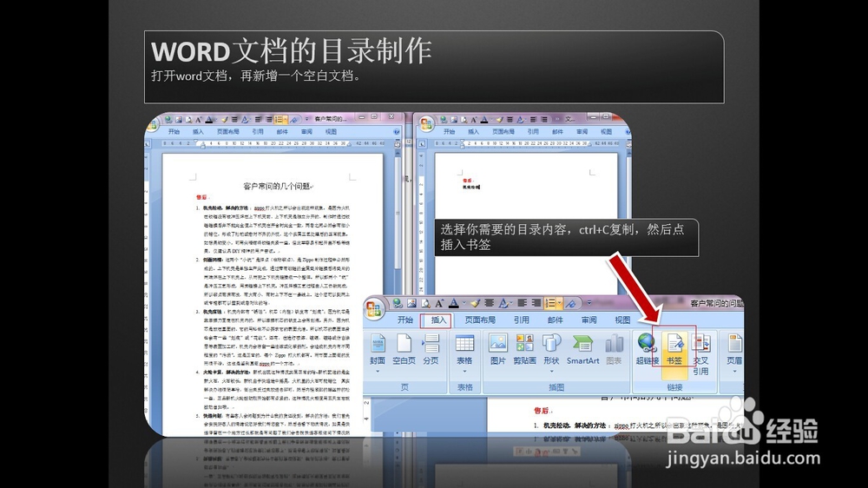
Task: Expand the 页眉 dropdown arrow in enlarged ribbon
Action: [x=734, y=371]
